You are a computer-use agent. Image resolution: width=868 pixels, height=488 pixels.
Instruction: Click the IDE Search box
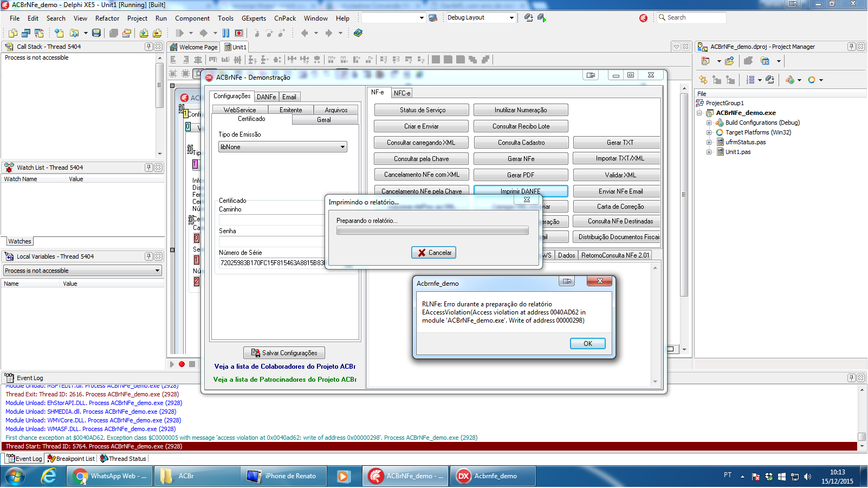(x=691, y=18)
